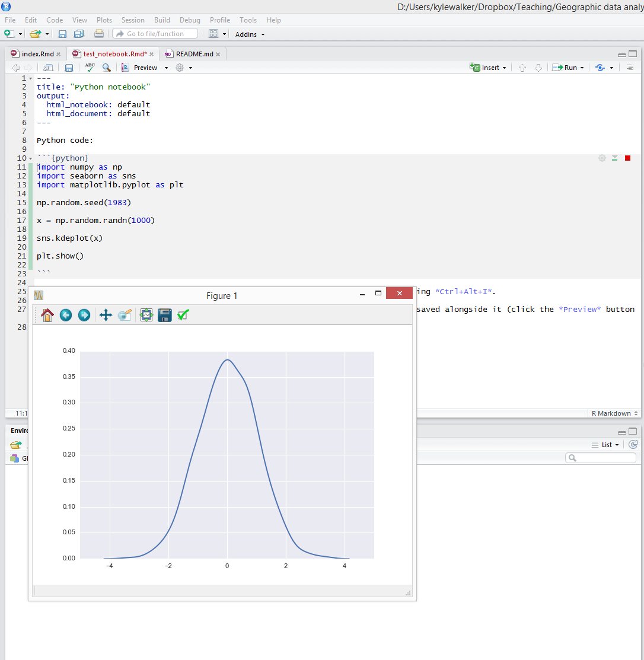Image resolution: width=644 pixels, height=660 pixels.
Task: Collapse the YAML header fold arrow
Action: coord(30,78)
